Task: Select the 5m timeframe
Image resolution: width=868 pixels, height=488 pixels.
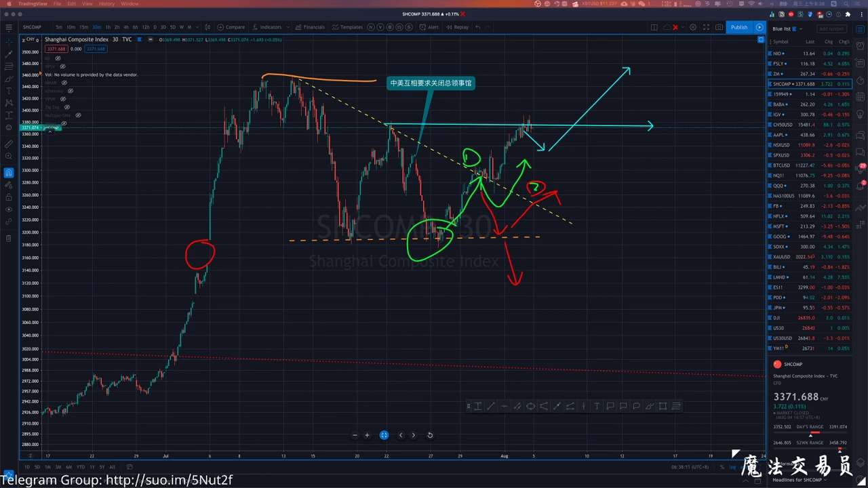Action: pos(59,27)
